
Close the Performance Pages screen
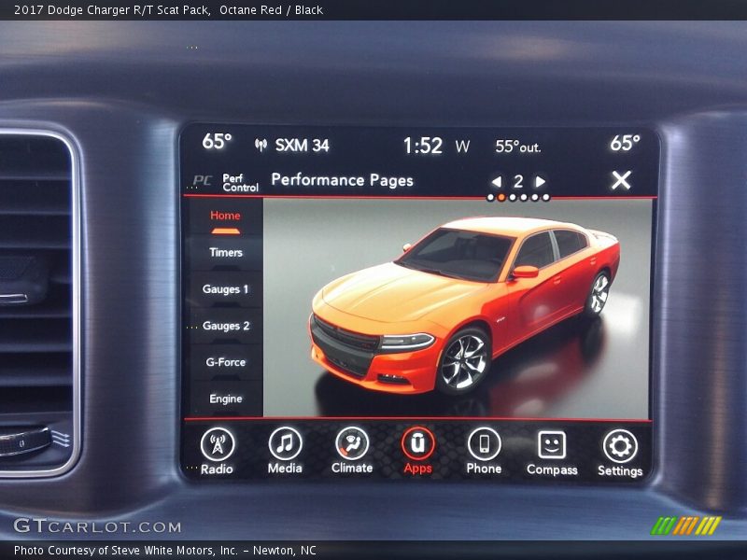click(x=621, y=180)
